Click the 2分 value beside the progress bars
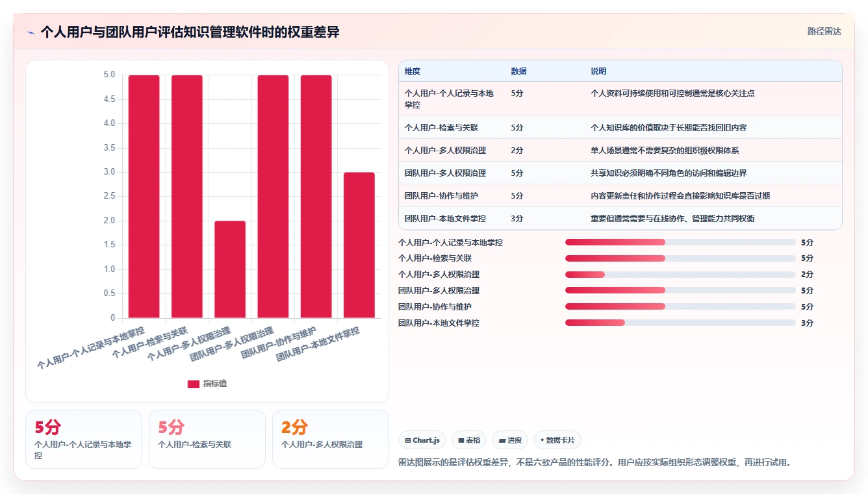Viewport: 868px width, 494px height. [807, 275]
